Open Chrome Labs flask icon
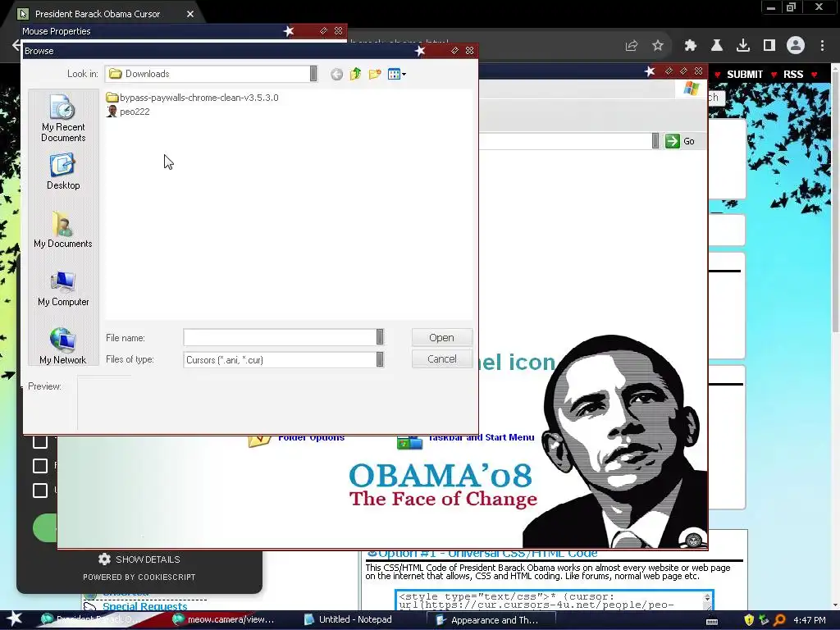The height and width of the screenshot is (630, 840). (x=716, y=46)
